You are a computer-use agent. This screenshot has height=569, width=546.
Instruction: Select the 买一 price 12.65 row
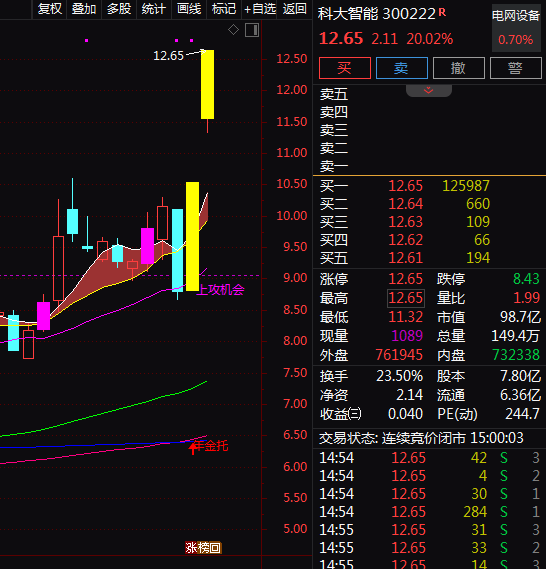pos(429,186)
